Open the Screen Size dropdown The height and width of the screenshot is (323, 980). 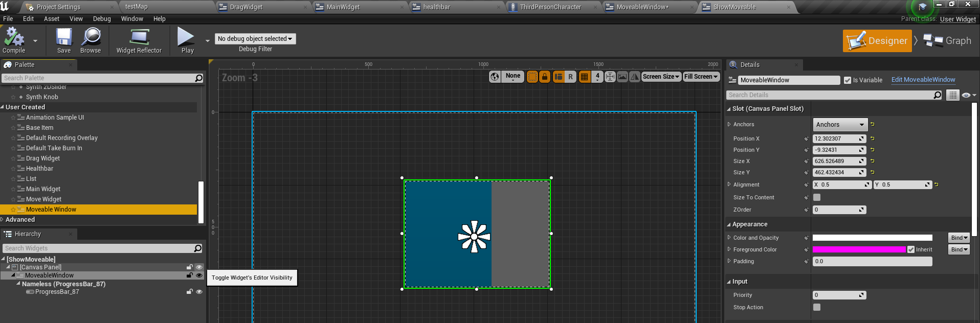[x=661, y=77]
